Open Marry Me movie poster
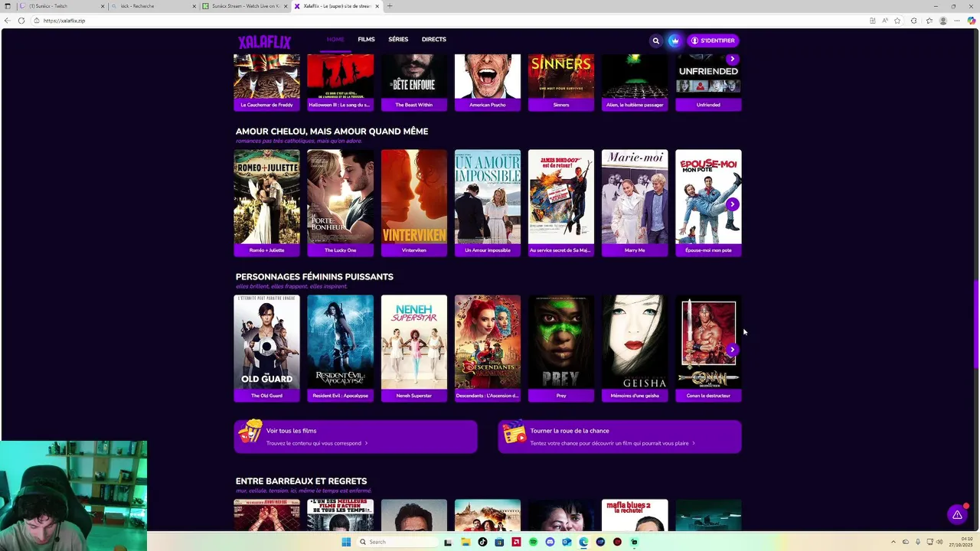The width and height of the screenshot is (980, 551). [x=634, y=197]
